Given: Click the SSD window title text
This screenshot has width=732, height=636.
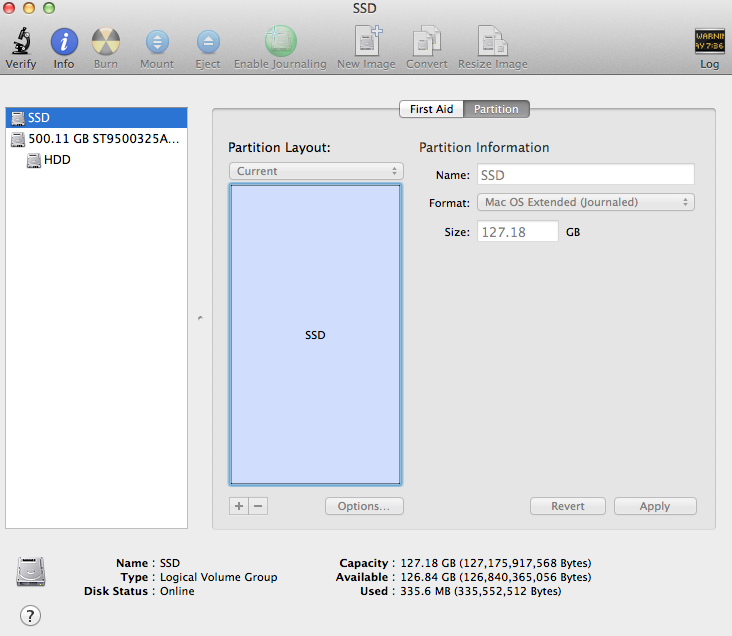Looking at the screenshot, I should click(x=365, y=8).
